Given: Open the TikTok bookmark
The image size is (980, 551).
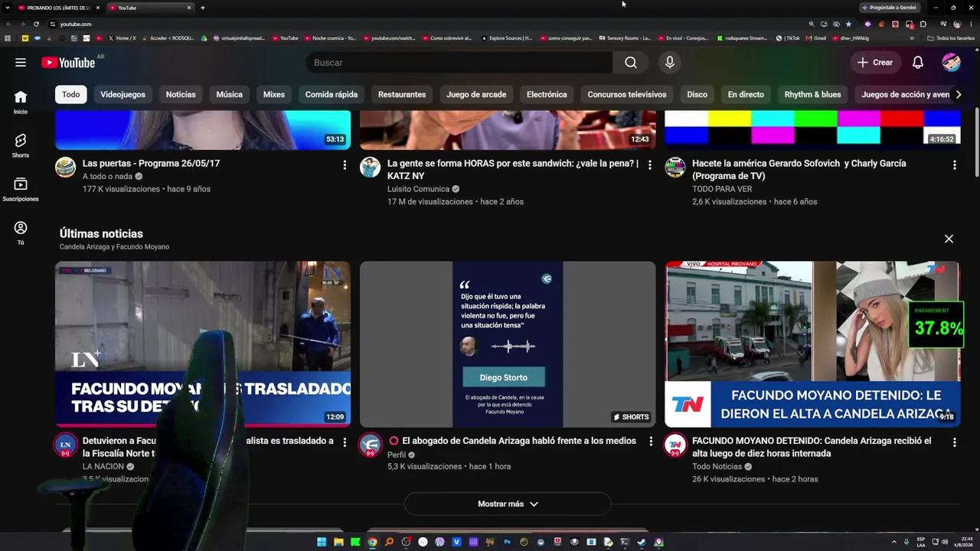Looking at the screenshot, I should (x=788, y=38).
